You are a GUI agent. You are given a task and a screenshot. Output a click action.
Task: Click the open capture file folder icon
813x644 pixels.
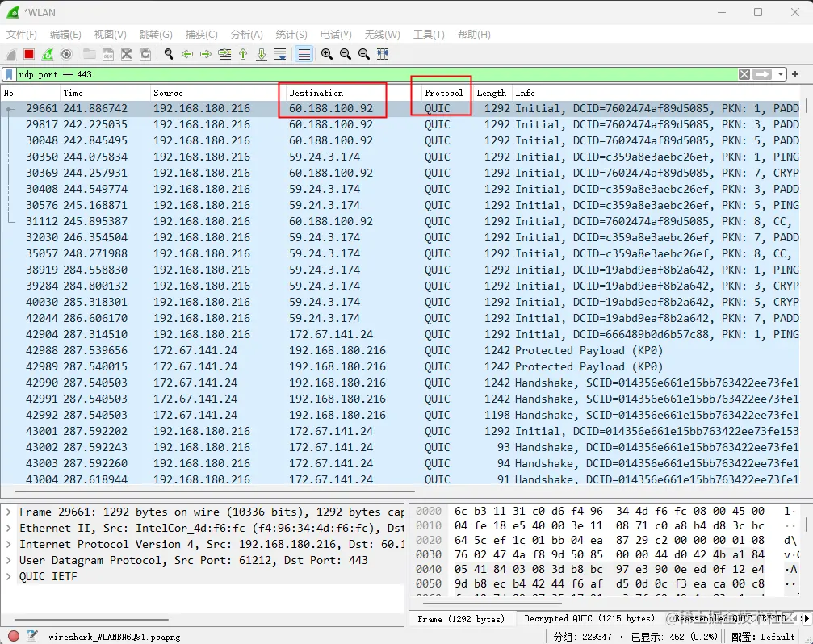coord(90,54)
